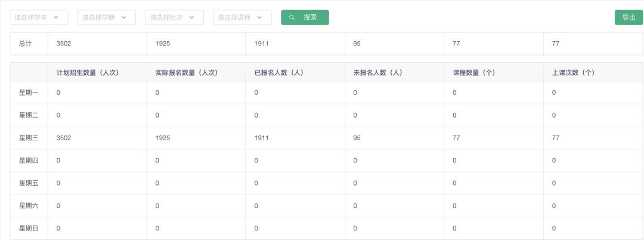
Task: Click 星期五 已报名人数 value 0
Action: [256, 183]
